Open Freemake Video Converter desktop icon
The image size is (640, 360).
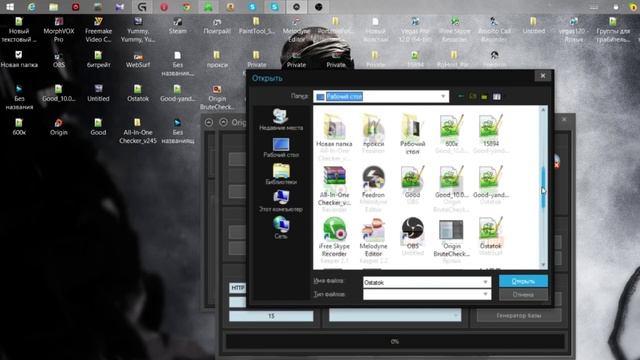point(98,30)
